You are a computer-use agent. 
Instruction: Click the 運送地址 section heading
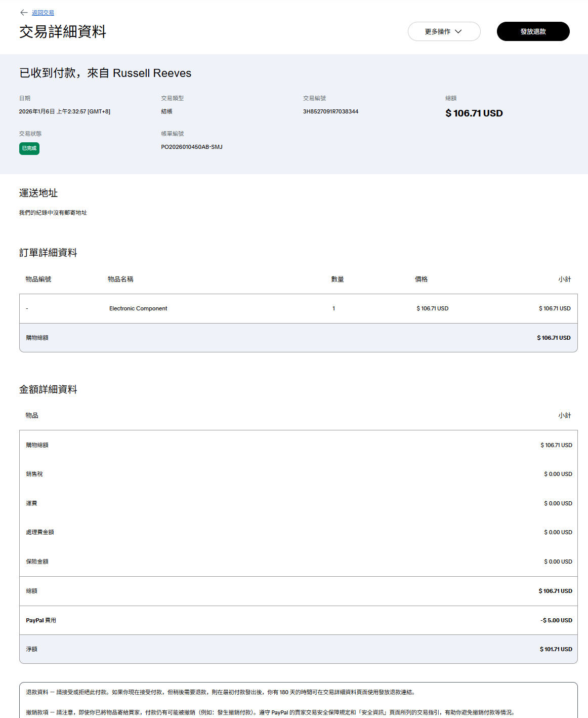coord(38,193)
